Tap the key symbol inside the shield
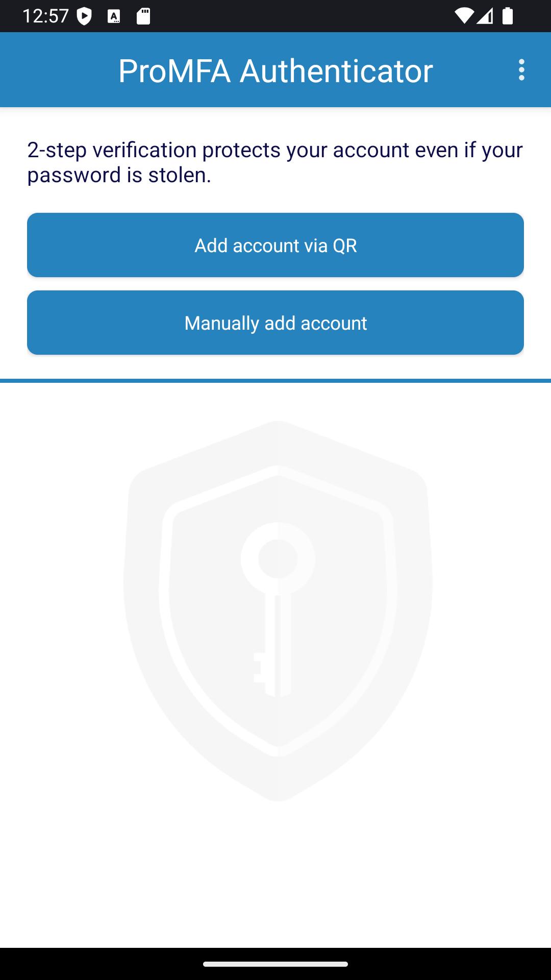551x980 pixels. [x=278, y=610]
